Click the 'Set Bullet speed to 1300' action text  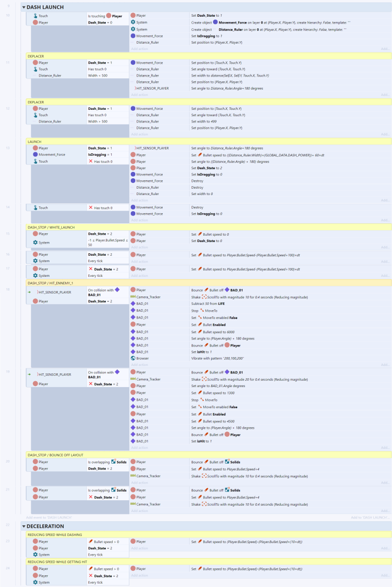pyautogui.click(x=214, y=393)
